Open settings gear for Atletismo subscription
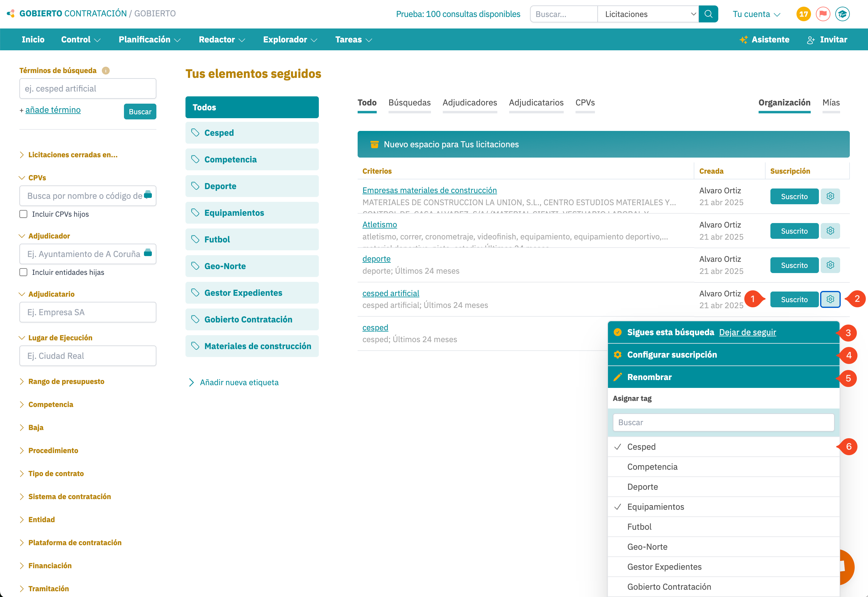868x597 pixels. 830,231
